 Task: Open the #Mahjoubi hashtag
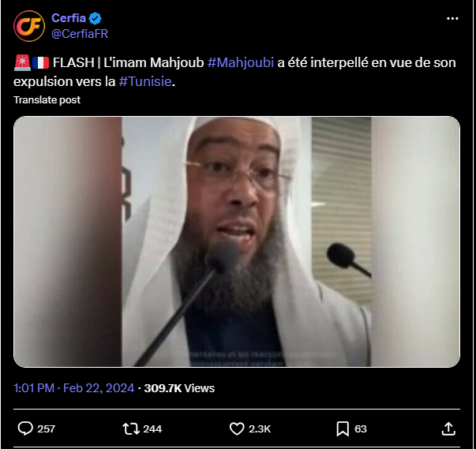(x=241, y=62)
